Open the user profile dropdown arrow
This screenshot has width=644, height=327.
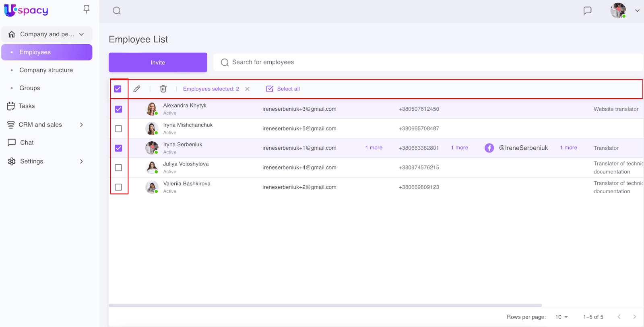tap(637, 11)
